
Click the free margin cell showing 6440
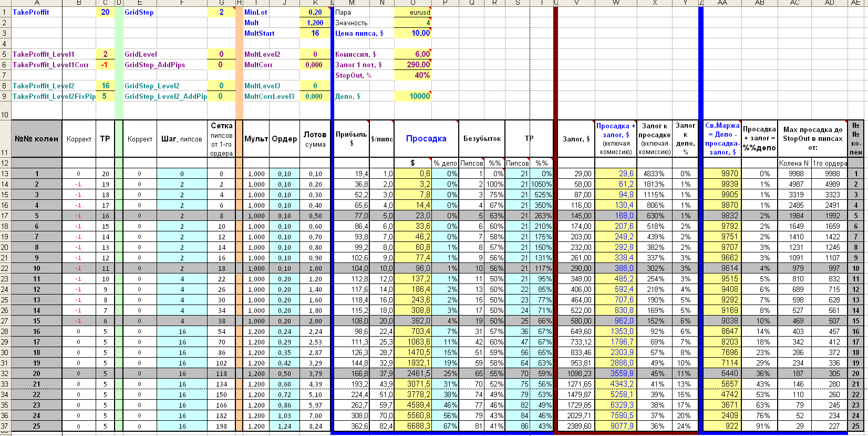coord(722,373)
